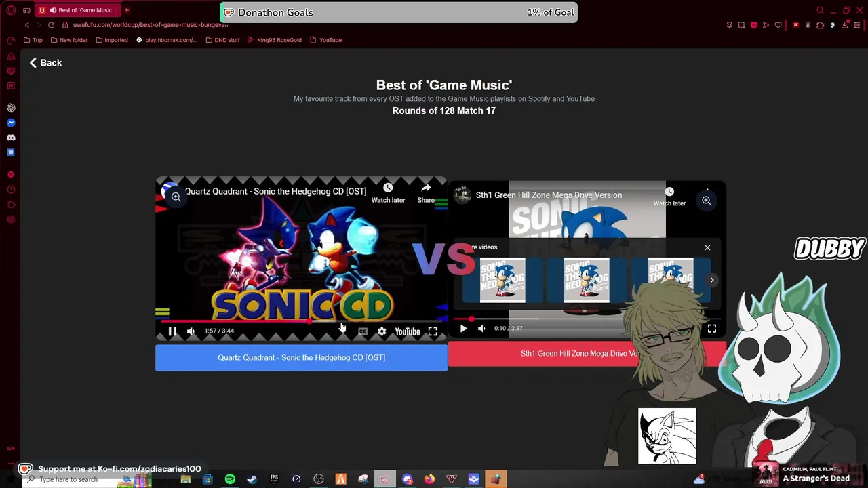
Task: Show next suggested videos with arrow
Action: coord(711,280)
